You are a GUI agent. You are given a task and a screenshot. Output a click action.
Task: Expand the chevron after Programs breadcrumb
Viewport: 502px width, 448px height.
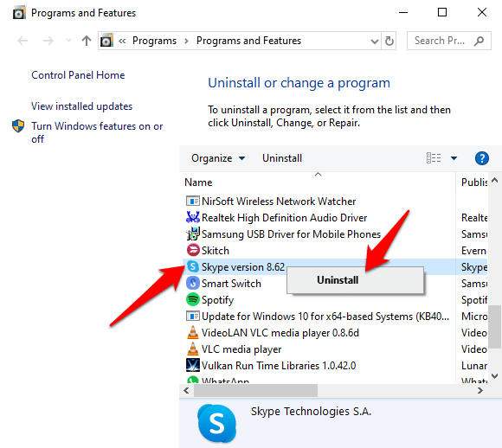coord(186,41)
